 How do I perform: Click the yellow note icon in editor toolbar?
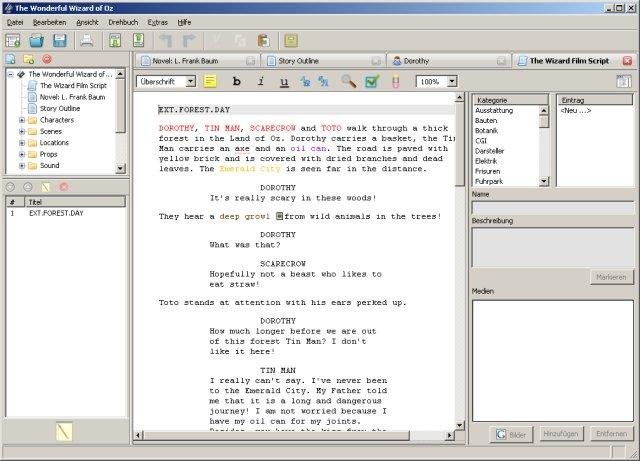(x=210, y=81)
